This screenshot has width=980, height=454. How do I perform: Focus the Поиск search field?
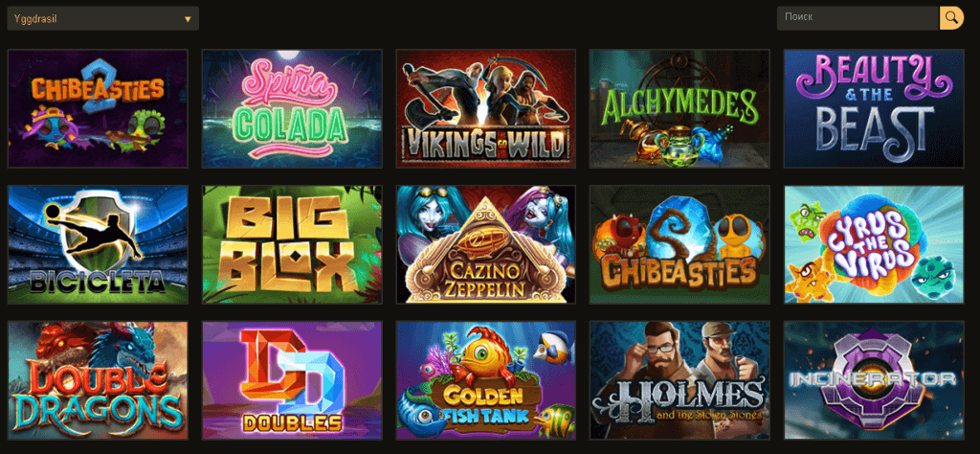(x=858, y=18)
